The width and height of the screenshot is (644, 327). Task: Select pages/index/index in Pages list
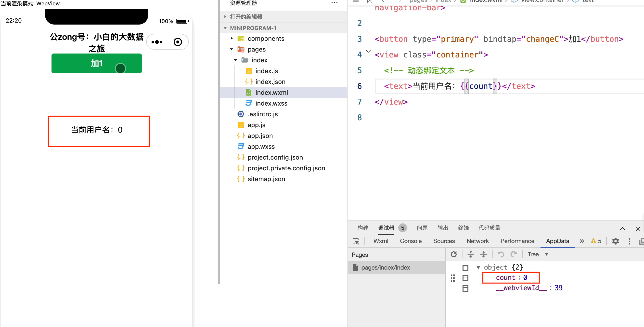pyautogui.click(x=397, y=267)
